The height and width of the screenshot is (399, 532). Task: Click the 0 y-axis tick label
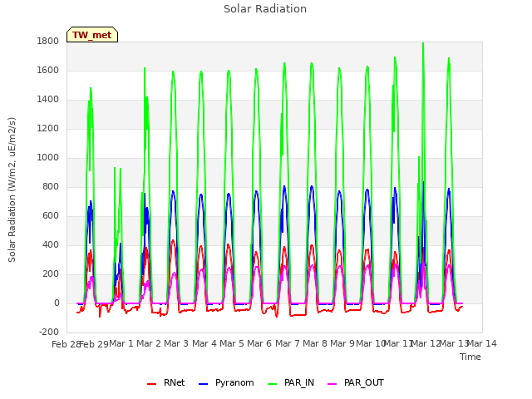pos(57,303)
